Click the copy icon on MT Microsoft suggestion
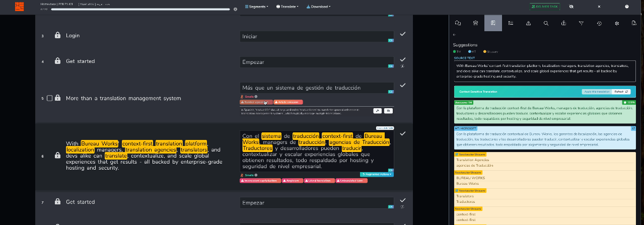Viewport: 644px width, 225px height. [633, 129]
